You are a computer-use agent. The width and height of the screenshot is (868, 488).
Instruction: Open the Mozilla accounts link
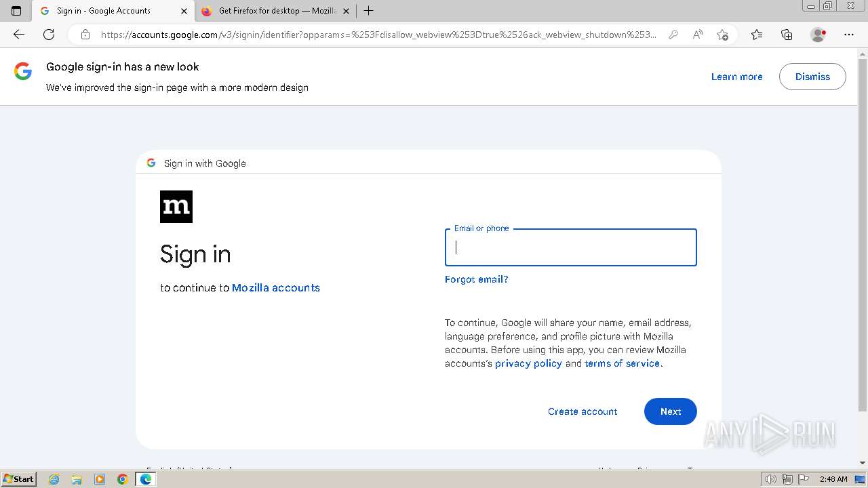pos(276,288)
